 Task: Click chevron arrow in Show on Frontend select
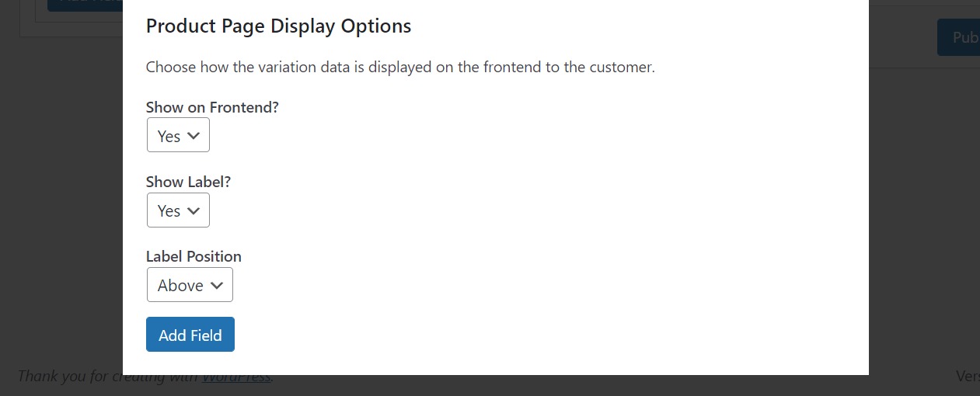coord(194,136)
